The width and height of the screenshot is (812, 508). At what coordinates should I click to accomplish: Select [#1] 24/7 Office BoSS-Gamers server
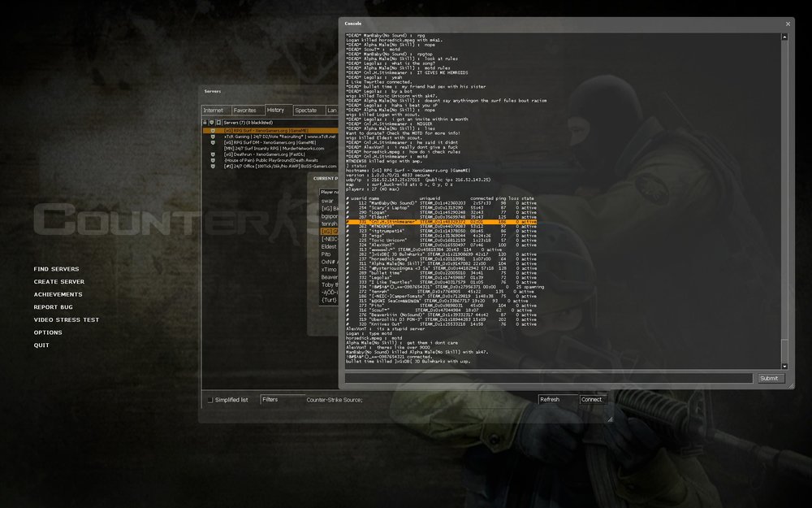click(x=270, y=167)
